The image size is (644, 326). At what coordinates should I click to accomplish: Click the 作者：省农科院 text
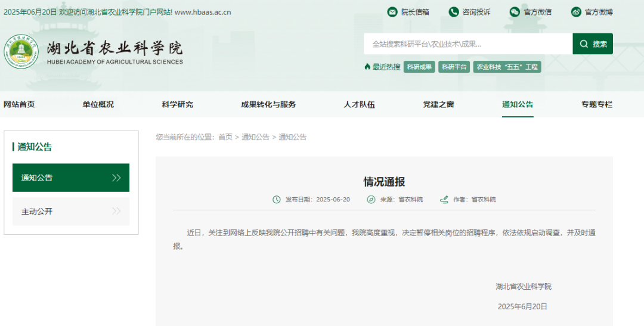(x=475, y=200)
